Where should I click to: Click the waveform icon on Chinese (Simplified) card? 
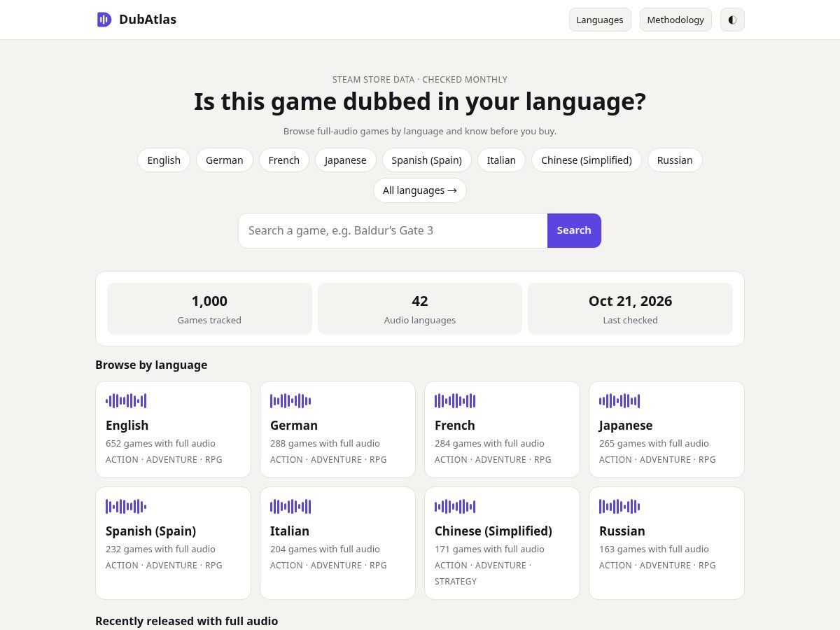pos(455,507)
